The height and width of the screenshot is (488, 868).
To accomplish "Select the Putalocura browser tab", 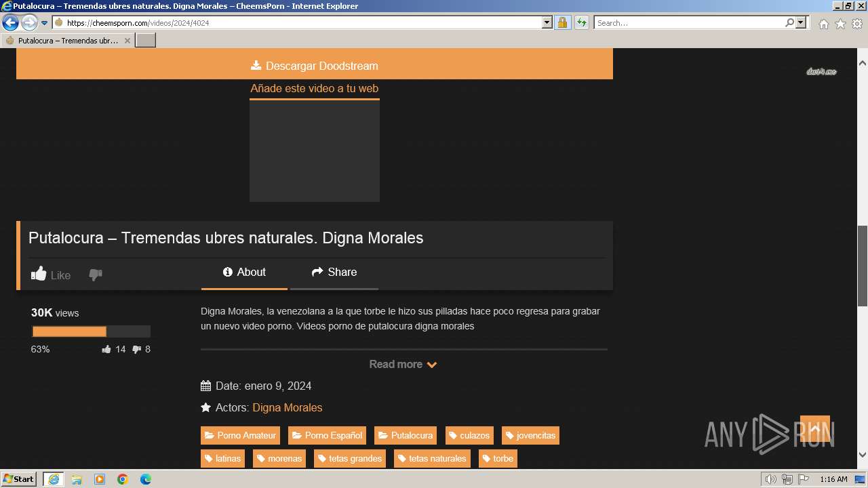I will [68, 41].
